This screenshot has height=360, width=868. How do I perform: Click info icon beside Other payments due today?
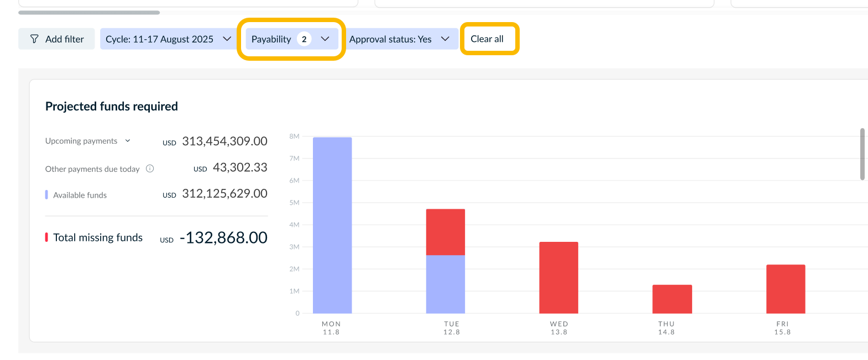click(150, 168)
